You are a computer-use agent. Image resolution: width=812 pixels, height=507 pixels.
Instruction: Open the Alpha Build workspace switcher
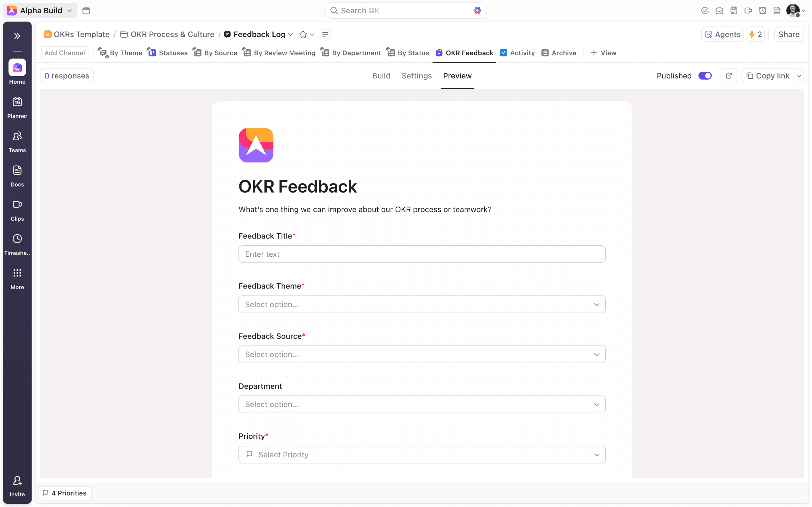[40, 11]
